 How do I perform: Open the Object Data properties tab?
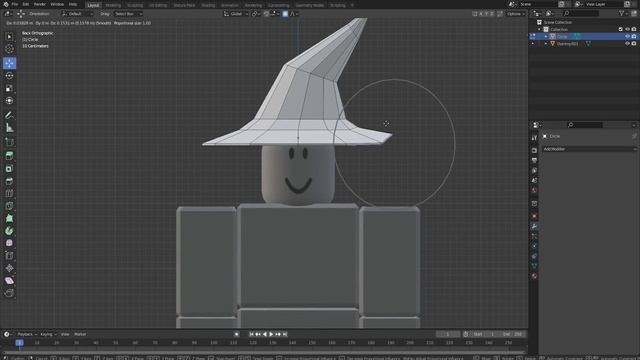(x=534, y=266)
